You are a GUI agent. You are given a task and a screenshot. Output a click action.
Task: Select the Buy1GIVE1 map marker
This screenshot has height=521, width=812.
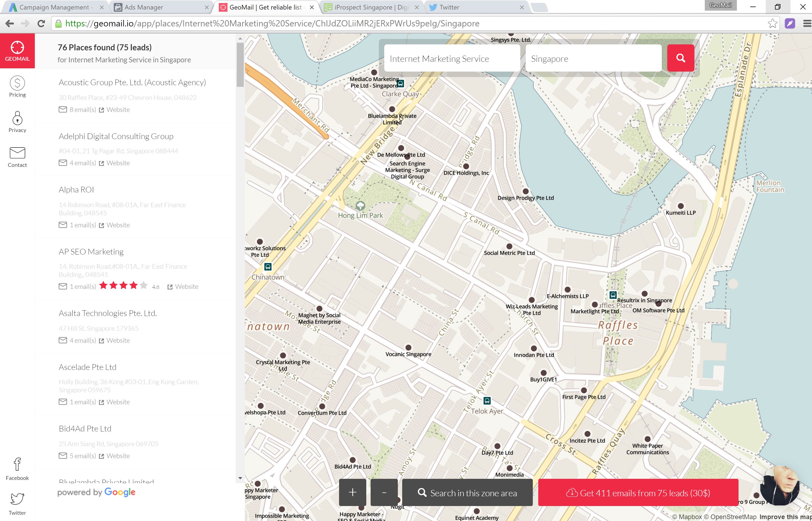[543, 373]
